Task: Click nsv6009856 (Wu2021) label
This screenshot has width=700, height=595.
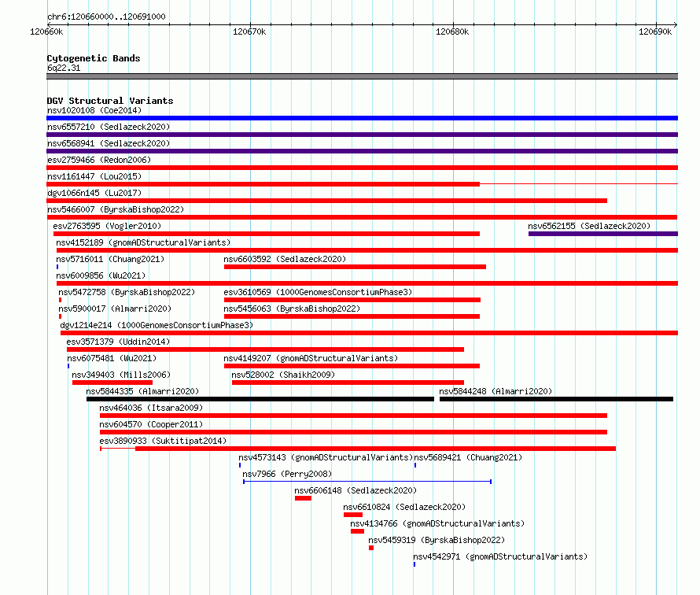Action: pos(101,275)
